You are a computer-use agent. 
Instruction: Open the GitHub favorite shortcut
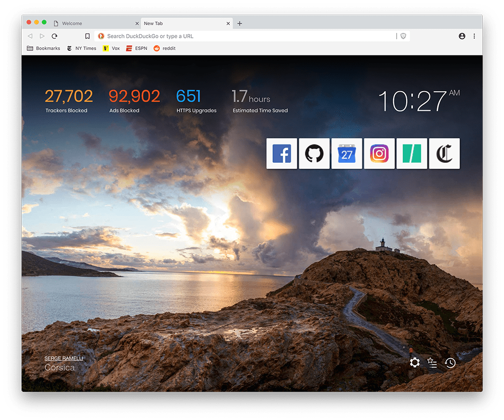(x=314, y=154)
